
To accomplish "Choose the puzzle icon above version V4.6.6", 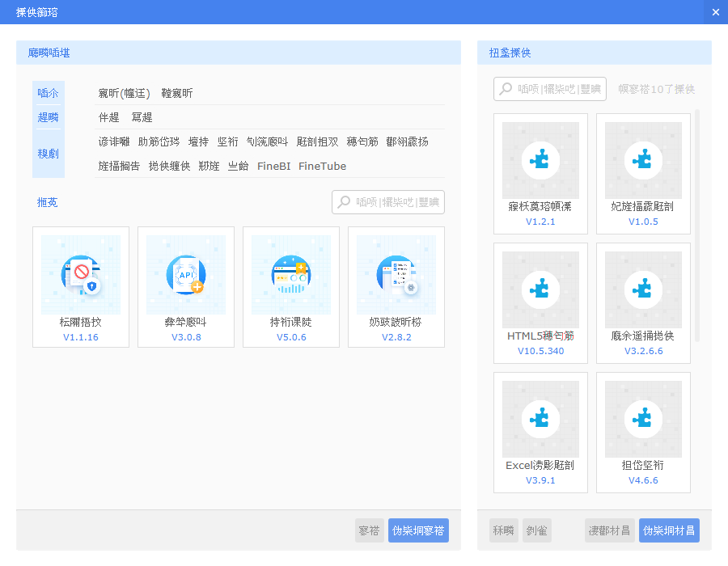I will tap(643, 419).
